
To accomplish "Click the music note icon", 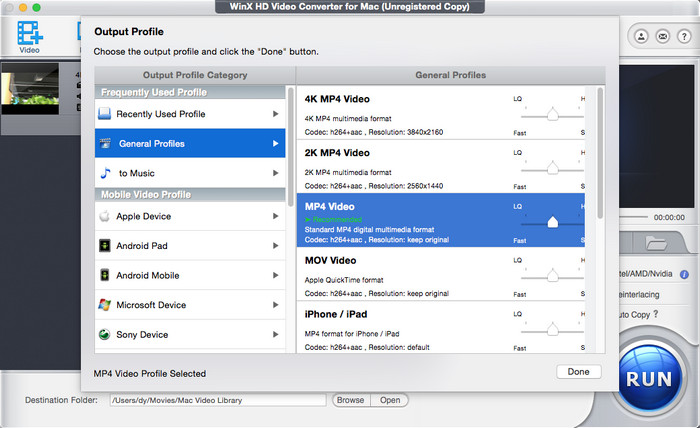I will pos(105,173).
